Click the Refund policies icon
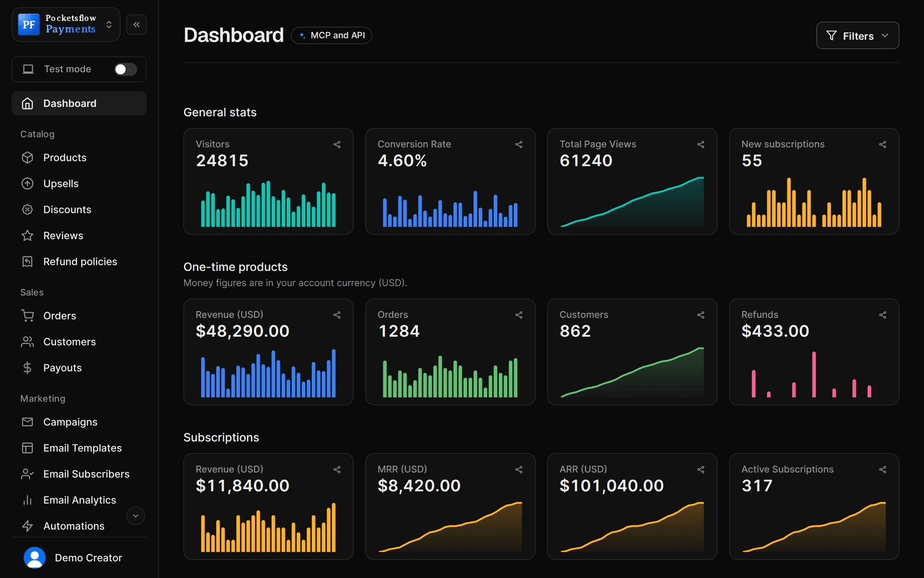The image size is (924, 578). tap(28, 261)
